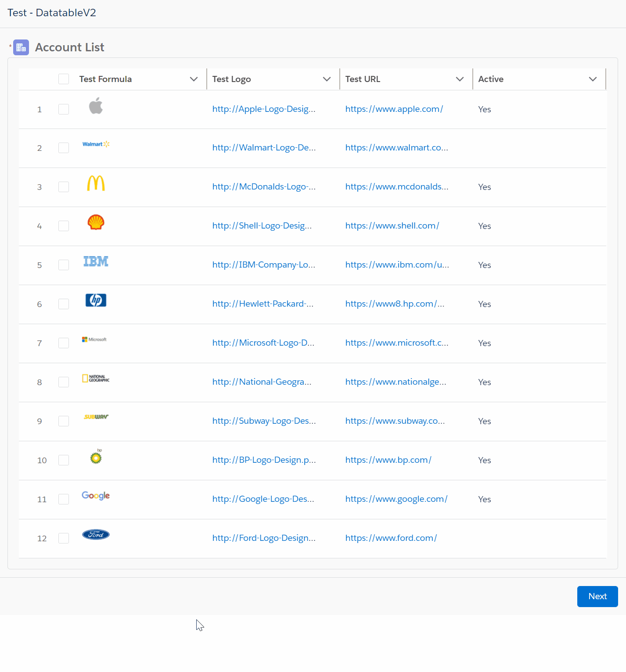
Task: Follow the Subway-Logo-Des... link
Action: (264, 421)
